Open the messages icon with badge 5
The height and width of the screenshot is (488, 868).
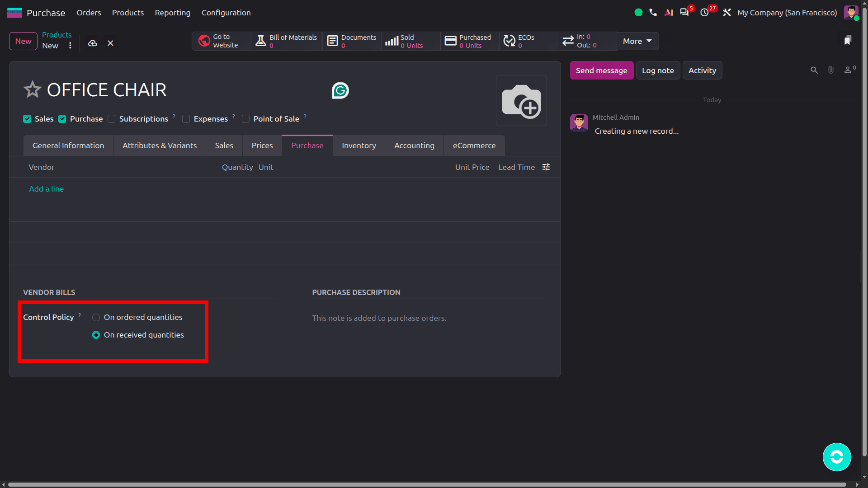click(684, 13)
